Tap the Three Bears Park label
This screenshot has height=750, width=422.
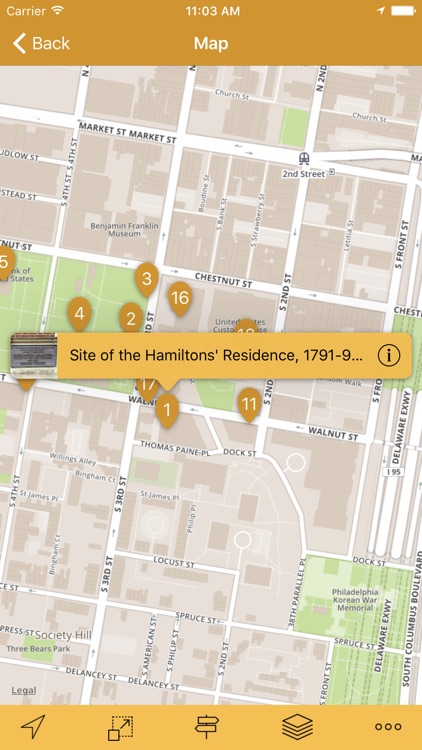click(x=38, y=649)
